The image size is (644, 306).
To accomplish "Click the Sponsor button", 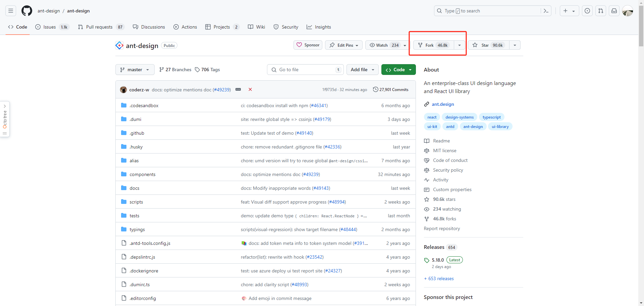I will (x=308, y=45).
